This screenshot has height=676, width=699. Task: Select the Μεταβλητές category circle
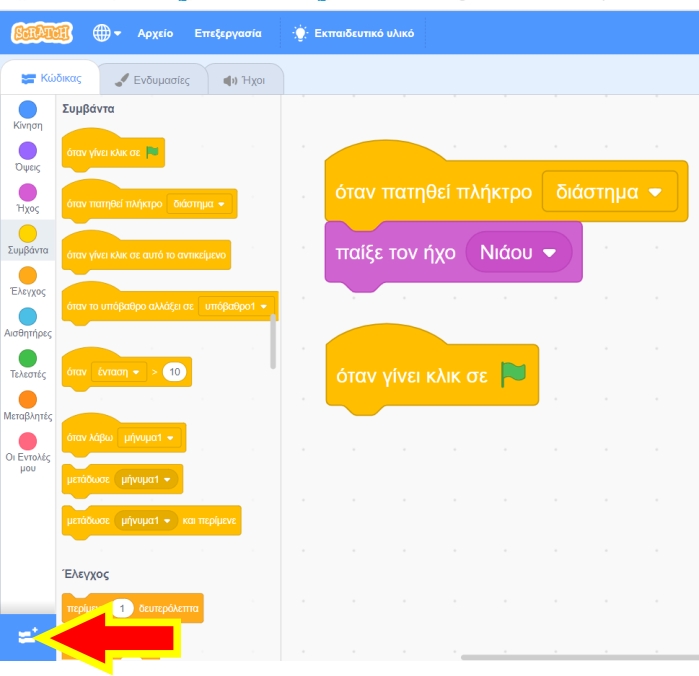click(x=28, y=399)
